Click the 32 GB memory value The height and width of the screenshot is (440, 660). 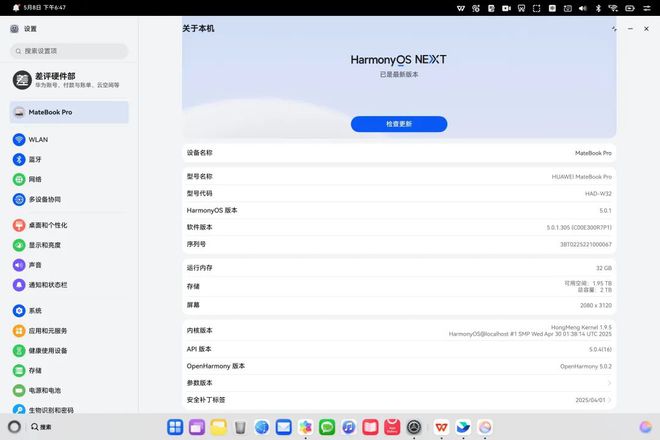(604, 268)
